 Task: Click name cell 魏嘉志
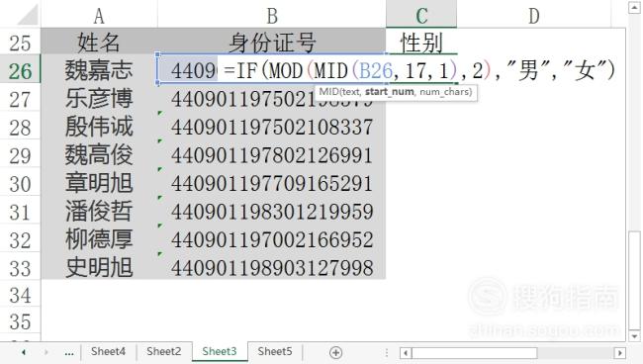point(99,69)
